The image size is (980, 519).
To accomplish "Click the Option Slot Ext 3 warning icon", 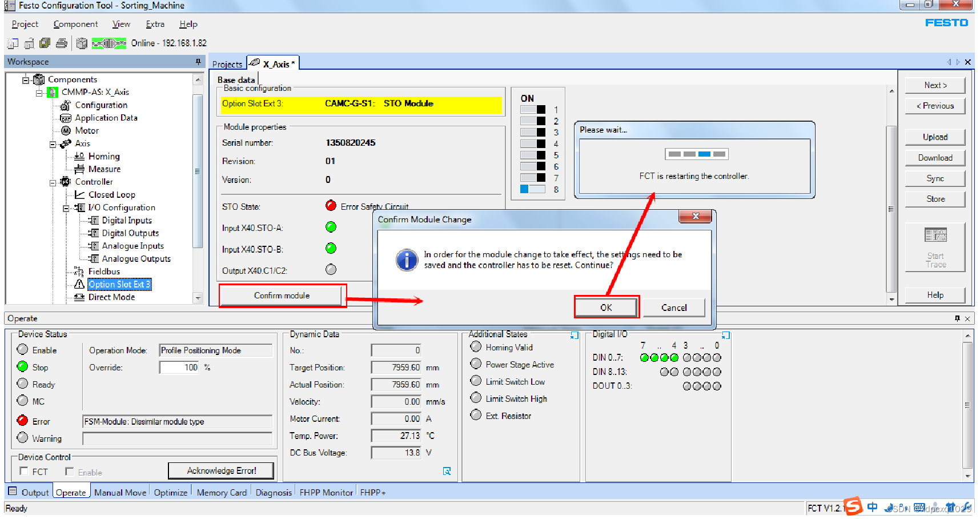I will coord(79,284).
